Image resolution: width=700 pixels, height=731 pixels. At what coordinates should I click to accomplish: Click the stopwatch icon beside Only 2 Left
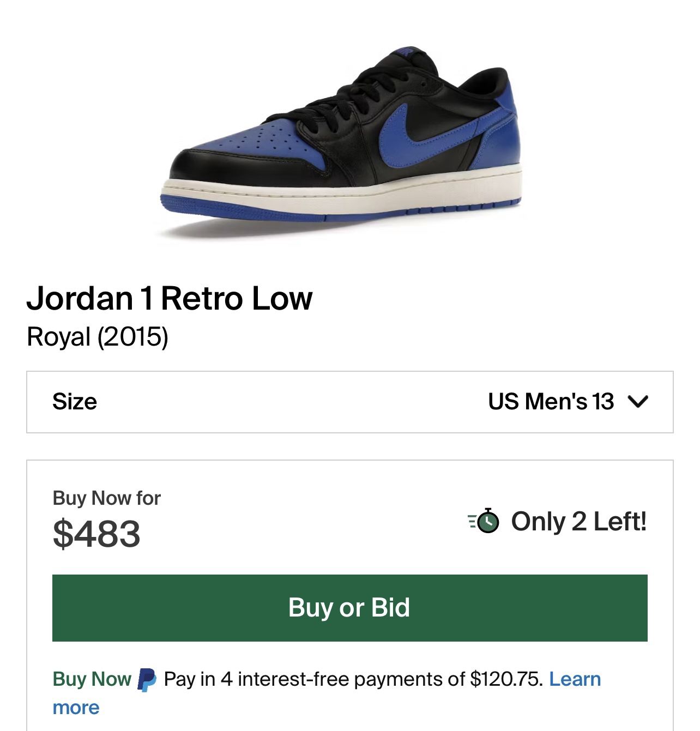[484, 521]
